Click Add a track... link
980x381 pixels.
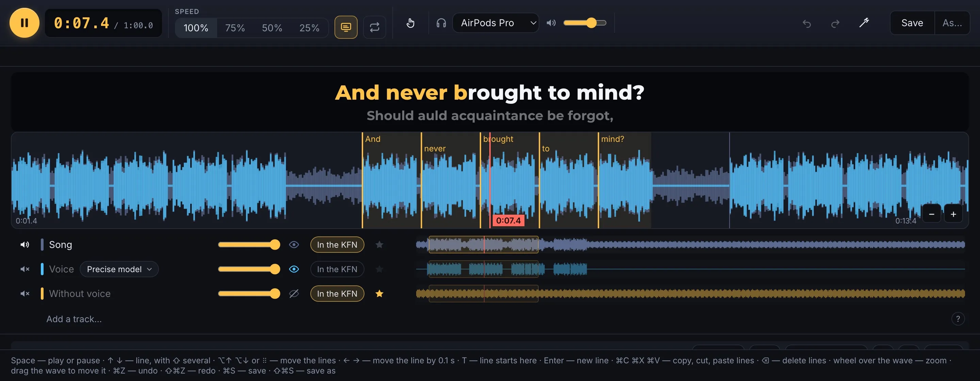pos(74,319)
